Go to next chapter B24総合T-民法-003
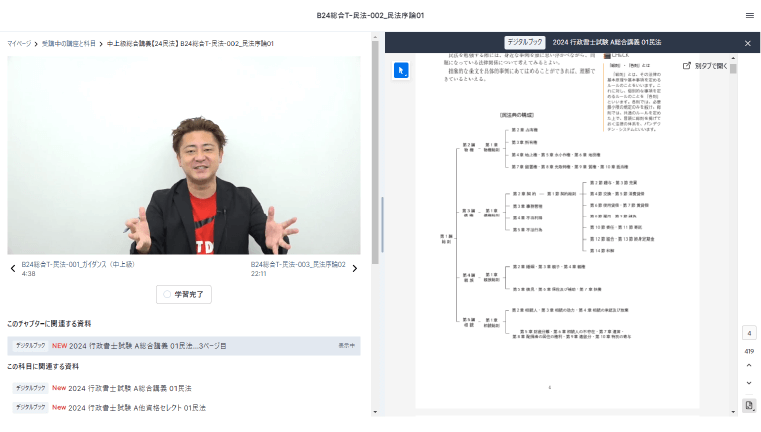 point(354,268)
